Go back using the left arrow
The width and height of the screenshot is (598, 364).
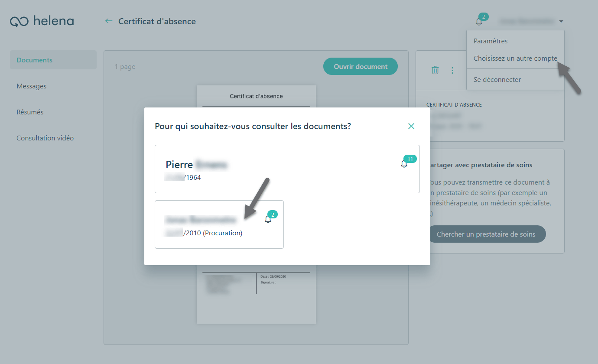point(109,21)
